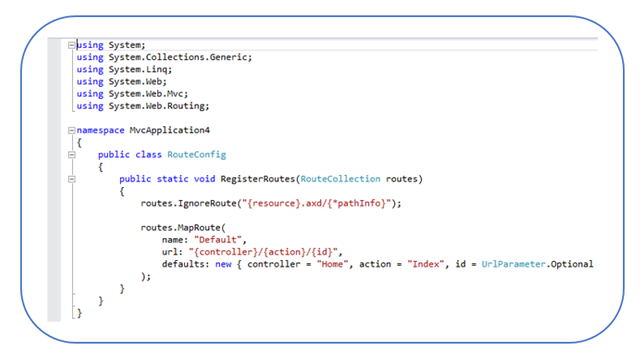Click the RouteConfig class name
The width and height of the screenshot is (640, 363).
pos(197,155)
